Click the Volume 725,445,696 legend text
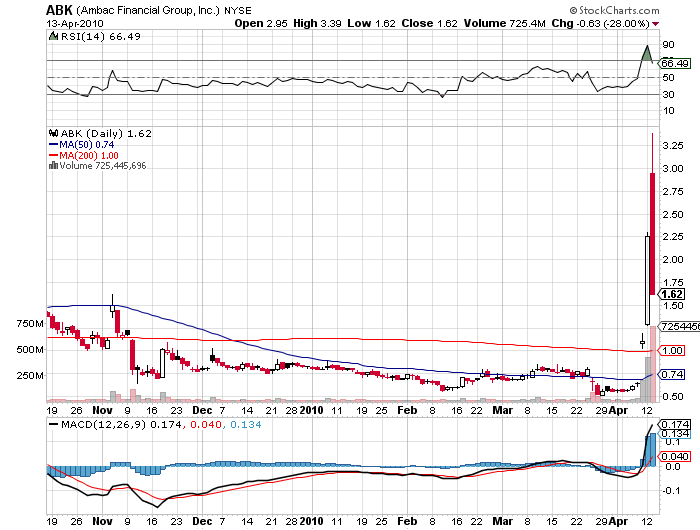700x530 pixels. (x=103, y=166)
